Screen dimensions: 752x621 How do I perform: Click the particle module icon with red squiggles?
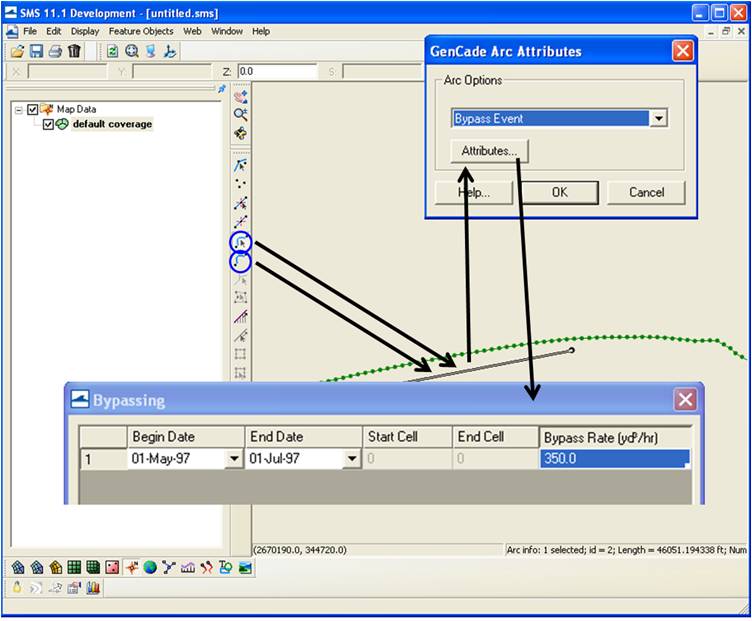click(207, 568)
